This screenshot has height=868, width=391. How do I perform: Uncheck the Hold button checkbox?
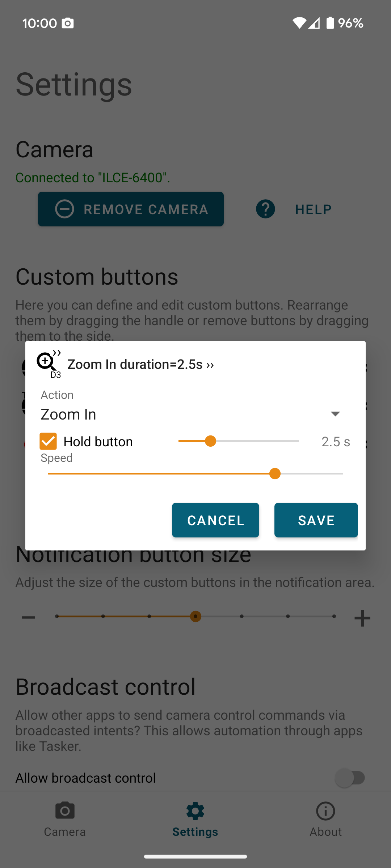tap(48, 441)
